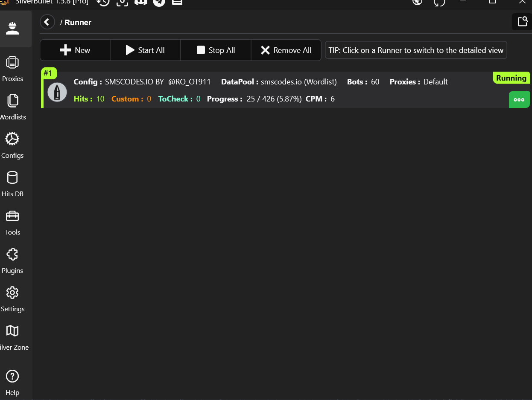Viewport: 532px width, 400px height.
Task: Click the ToCheck 0 counter
Action: click(179, 99)
